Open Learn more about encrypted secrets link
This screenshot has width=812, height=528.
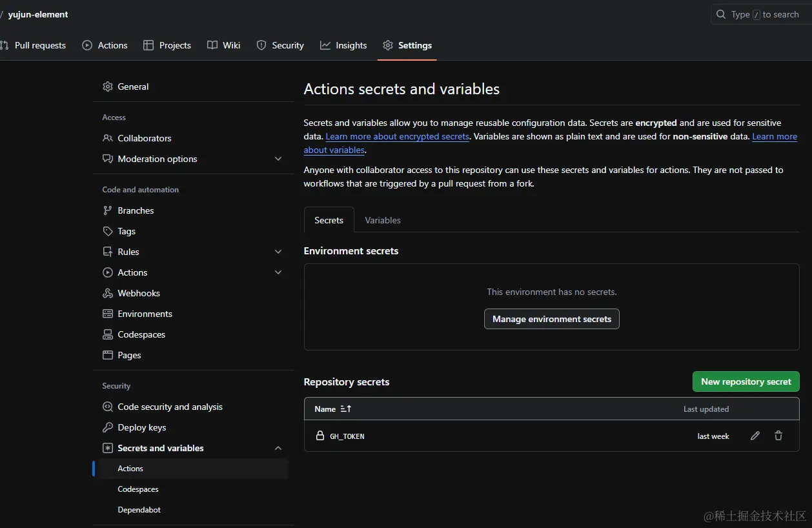(397, 136)
